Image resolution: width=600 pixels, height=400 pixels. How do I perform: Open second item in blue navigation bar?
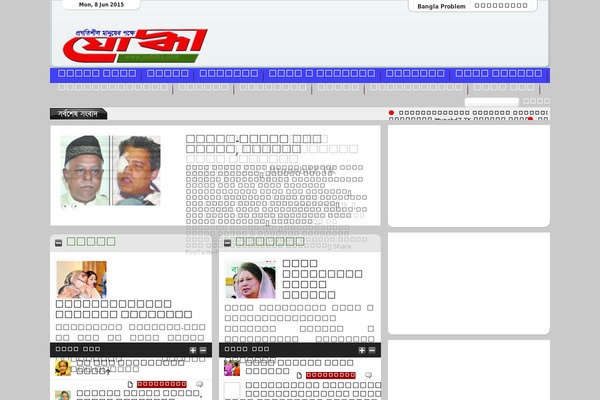(168, 73)
